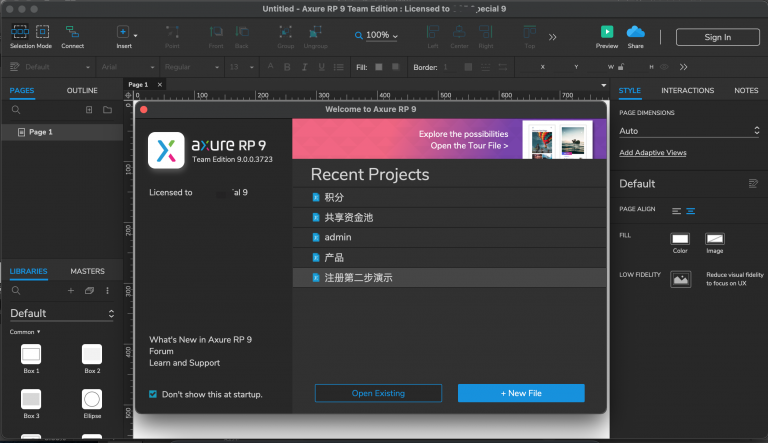Toggle the lock aspect ratio icon

[x=621, y=67]
